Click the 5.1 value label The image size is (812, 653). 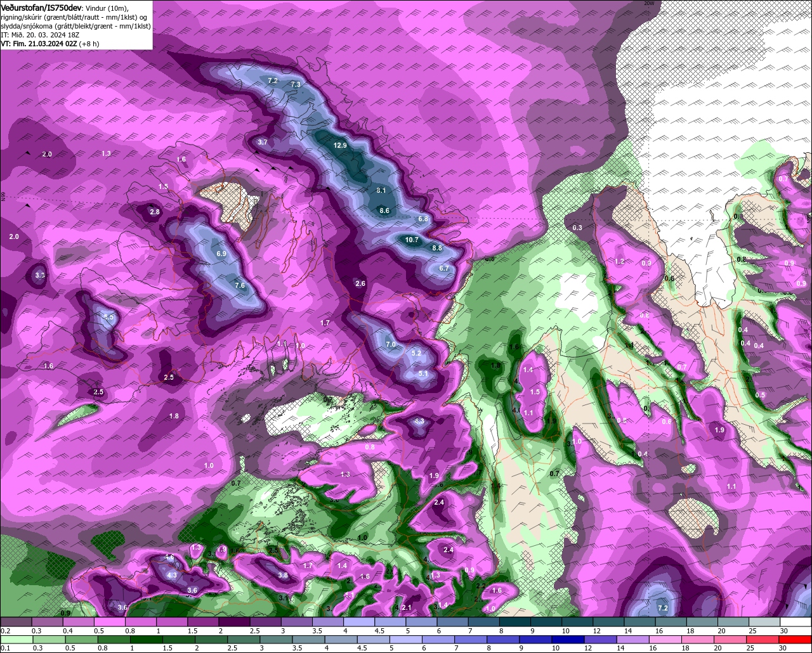point(423,373)
